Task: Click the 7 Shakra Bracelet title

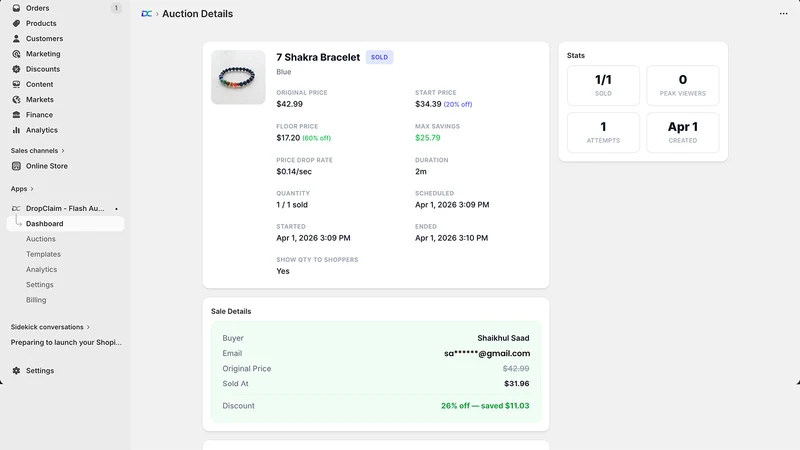Action: 318,57
